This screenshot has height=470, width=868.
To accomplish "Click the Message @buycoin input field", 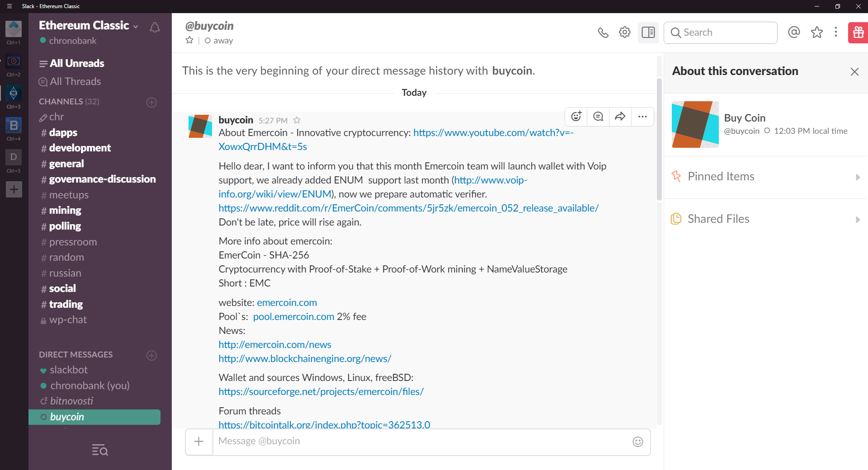I will (x=420, y=442).
